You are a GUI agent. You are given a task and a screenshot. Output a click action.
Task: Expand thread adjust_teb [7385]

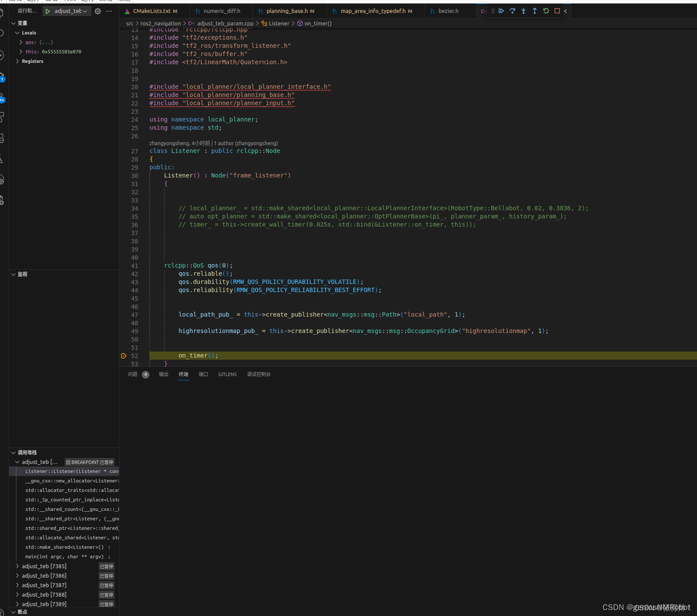(x=17, y=566)
